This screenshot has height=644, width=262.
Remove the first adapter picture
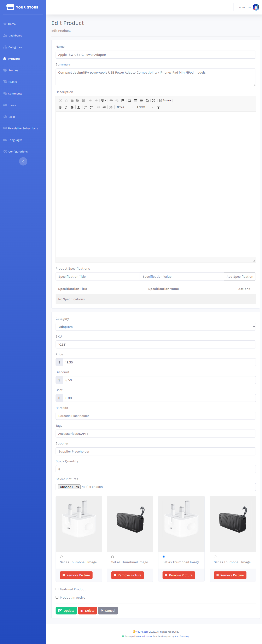click(x=76, y=575)
